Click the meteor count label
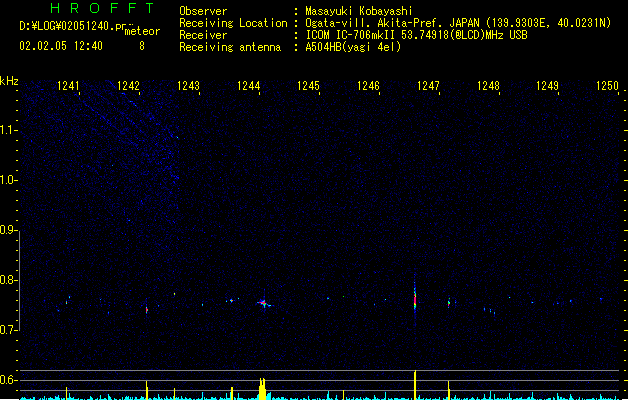Image resolution: width=629 pixels, height=400 pixels. pyautogui.click(x=142, y=31)
